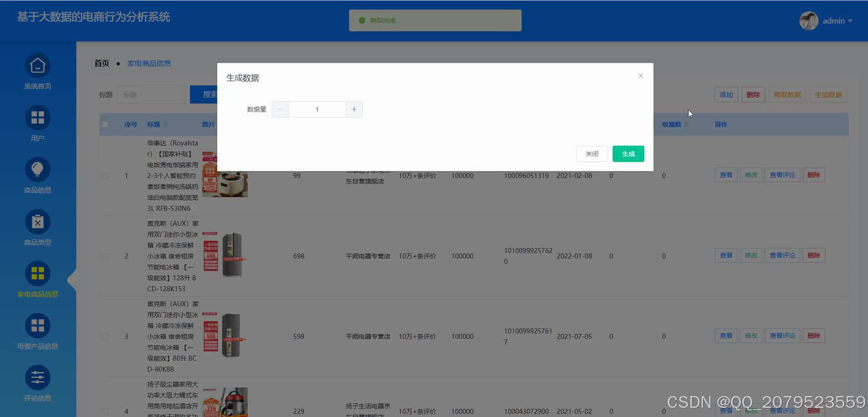Screen dimensions: 868x417
Task: Click the 家电商品信息 breadcrumb link
Action: 149,63
